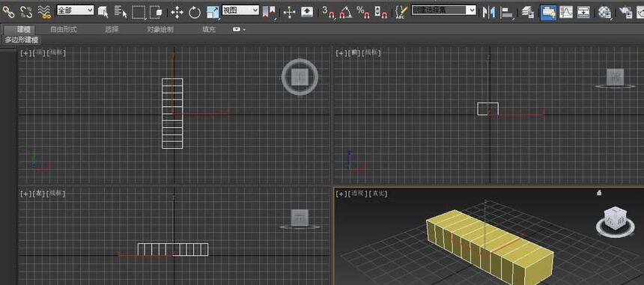This screenshot has width=644, height=285.
Task: Open the Layer Manager icon
Action: 528,13
